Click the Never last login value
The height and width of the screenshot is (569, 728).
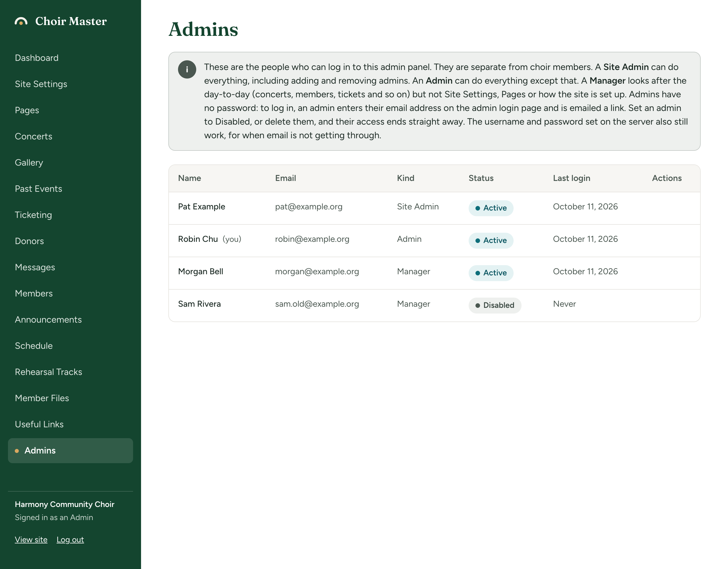click(565, 304)
